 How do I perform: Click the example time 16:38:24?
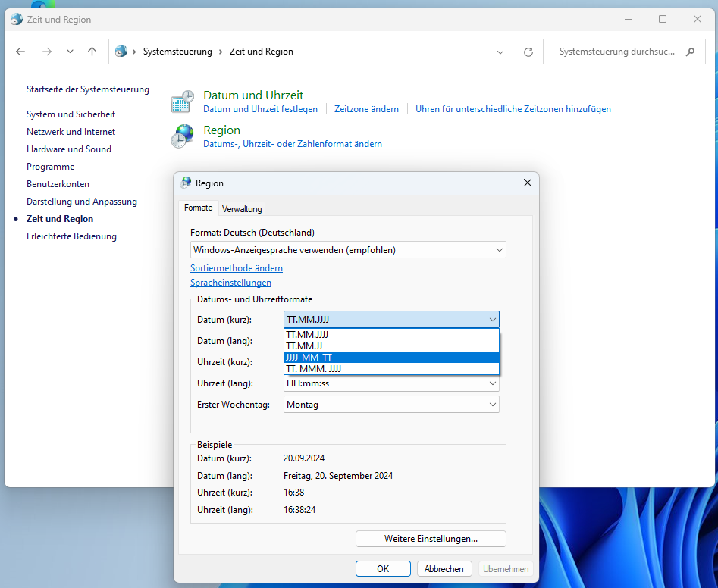point(299,510)
